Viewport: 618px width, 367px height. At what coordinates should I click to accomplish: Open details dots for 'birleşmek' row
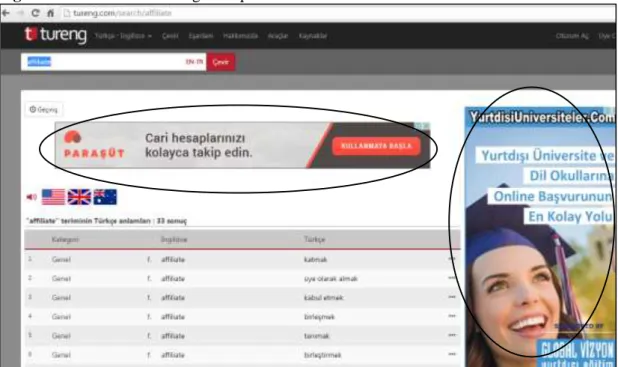click(452, 316)
